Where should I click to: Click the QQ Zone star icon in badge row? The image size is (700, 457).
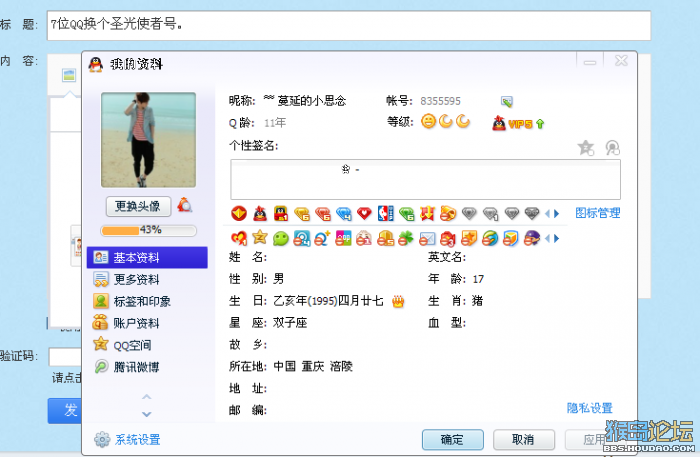click(260, 237)
